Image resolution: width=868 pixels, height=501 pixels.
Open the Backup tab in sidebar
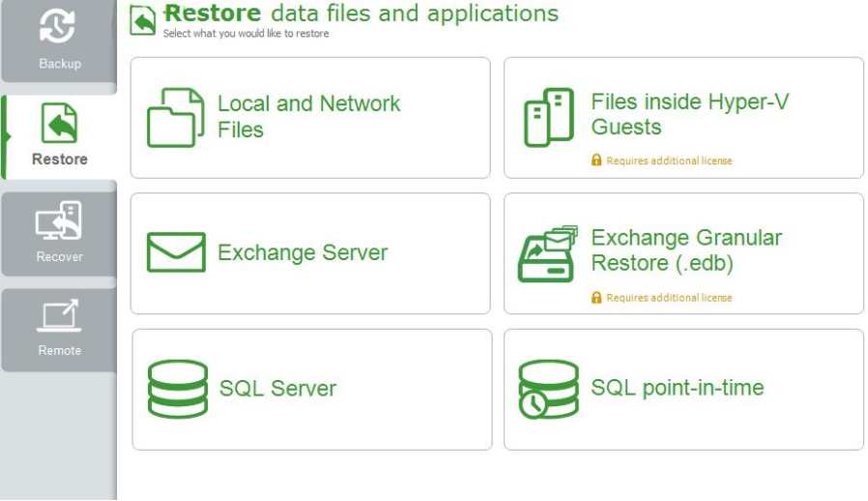tap(59, 41)
